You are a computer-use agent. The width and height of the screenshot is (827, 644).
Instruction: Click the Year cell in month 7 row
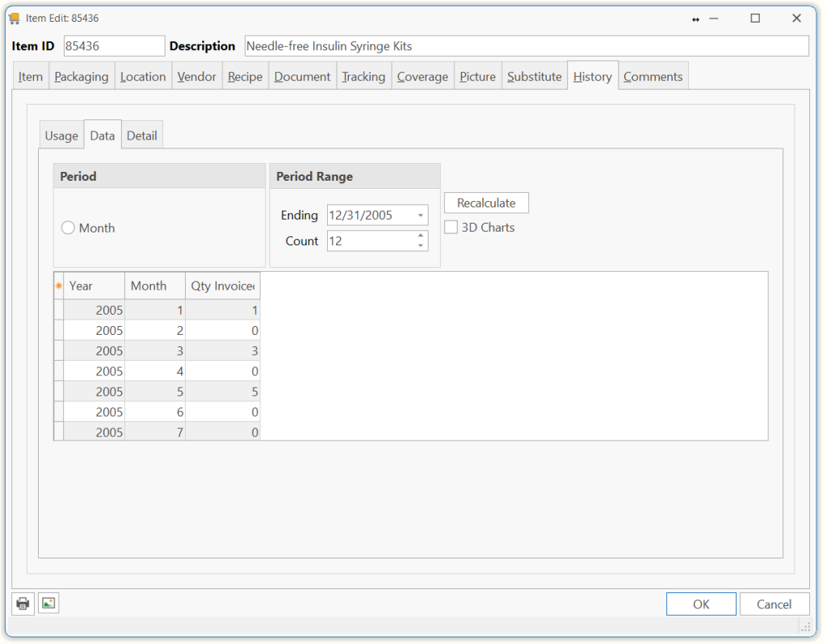[x=94, y=432]
